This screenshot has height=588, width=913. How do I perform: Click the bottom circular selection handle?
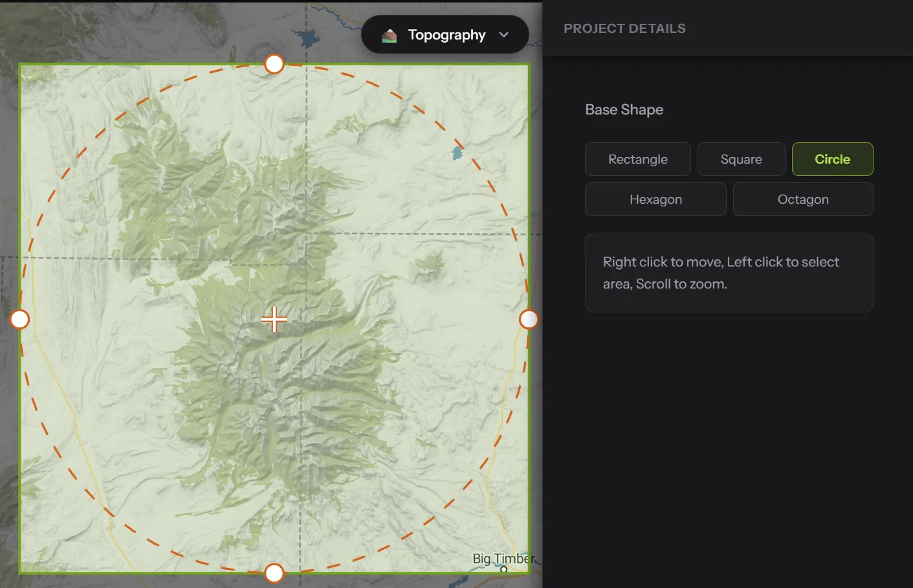point(274,573)
